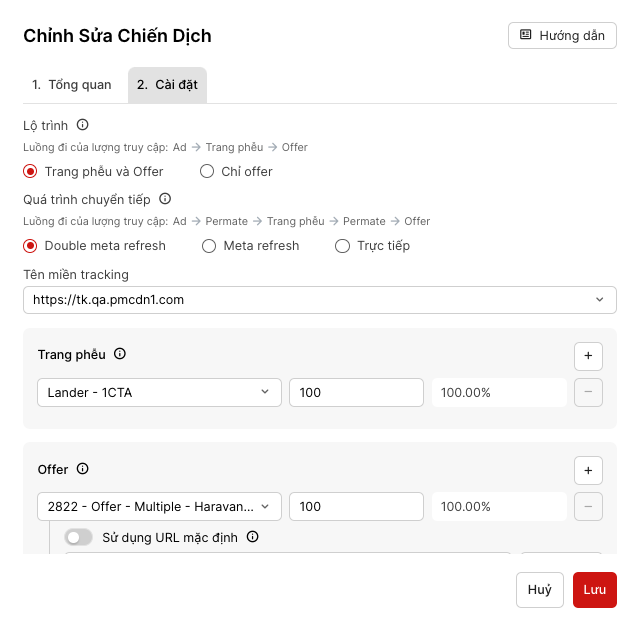Add a new Trang phễu row with plus

pos(588,356)
